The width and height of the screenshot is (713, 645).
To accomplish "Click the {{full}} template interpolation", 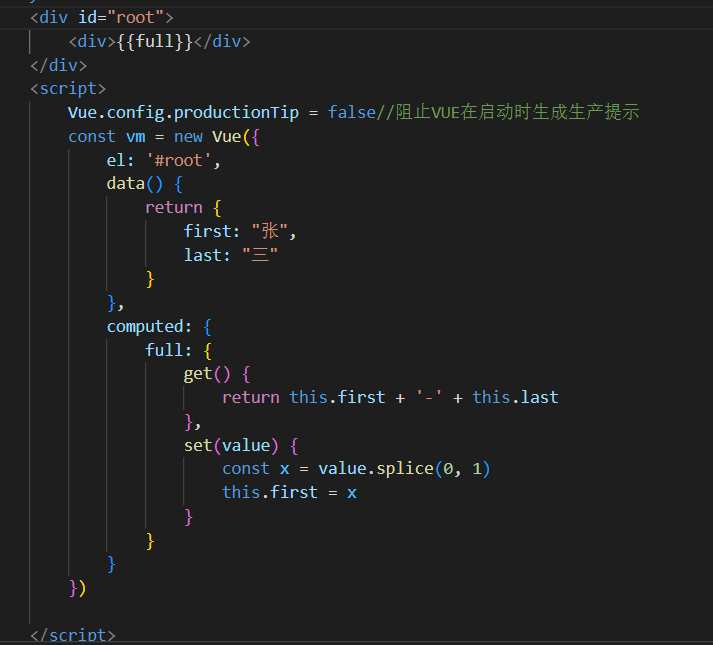I will pyautogui.click(x=151, y=41).
